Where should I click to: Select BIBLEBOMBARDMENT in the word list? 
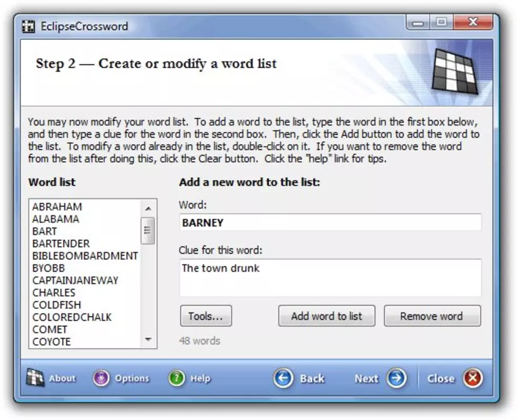pyautogui.click(x=85, y=256)
